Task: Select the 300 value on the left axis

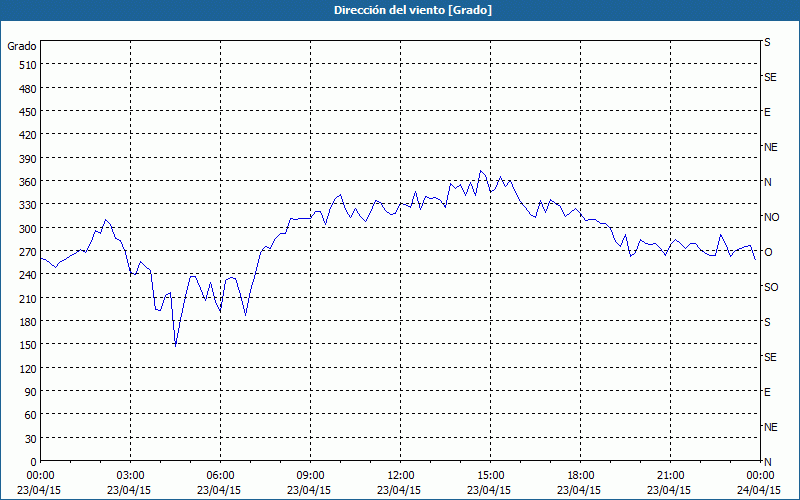Action: click(x=28, y=229)
